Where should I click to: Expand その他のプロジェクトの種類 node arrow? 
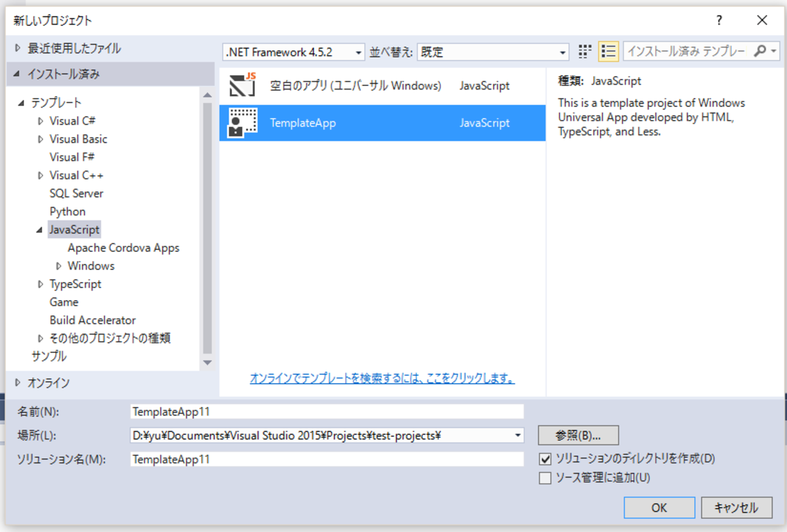[x=41, y=339]
